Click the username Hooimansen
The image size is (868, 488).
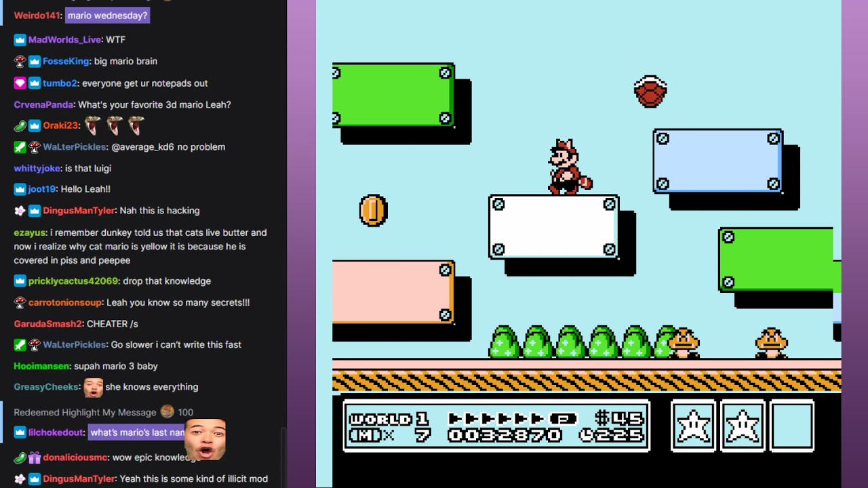[x=42, y=366]
